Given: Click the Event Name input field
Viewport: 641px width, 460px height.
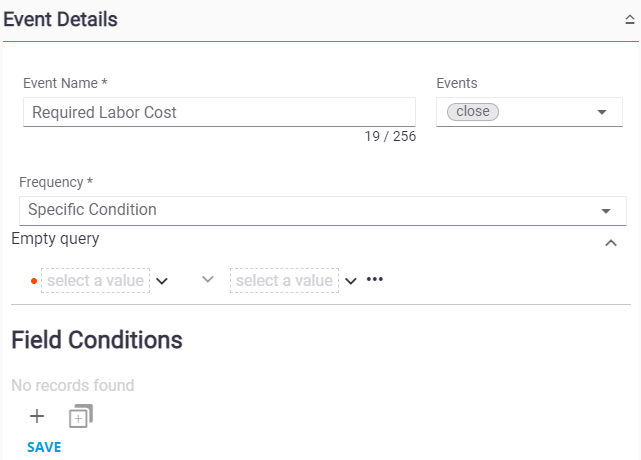Looking at the screenshot, I should pos(218,112).
